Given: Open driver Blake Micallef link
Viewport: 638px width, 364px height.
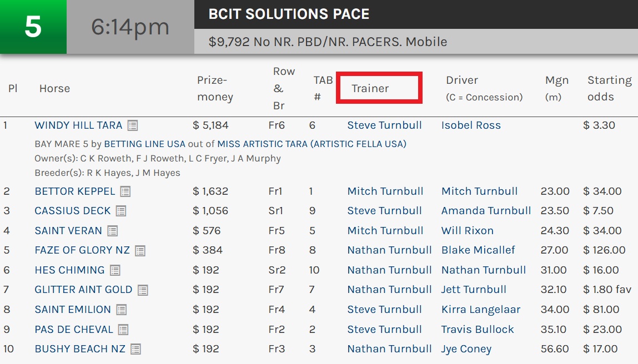Looking at the screenshot, I should pyautogui.click(x=478, y=250).
